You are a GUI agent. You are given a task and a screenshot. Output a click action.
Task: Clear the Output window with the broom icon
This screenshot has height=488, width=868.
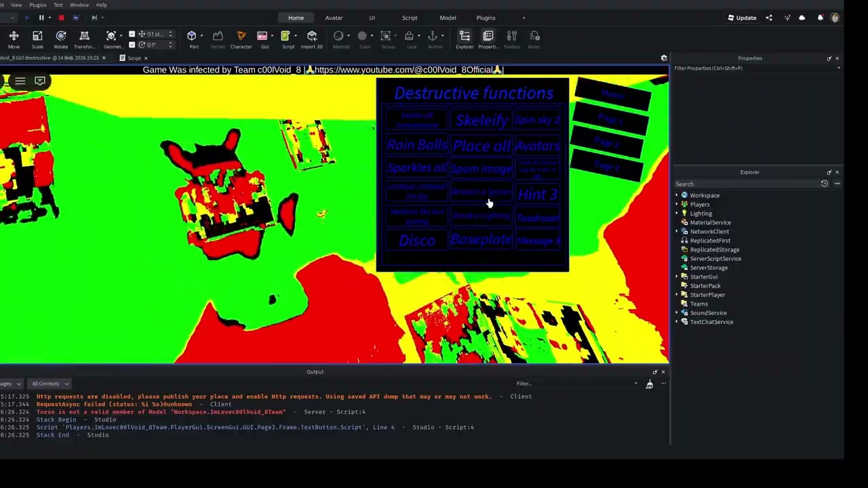649,384
